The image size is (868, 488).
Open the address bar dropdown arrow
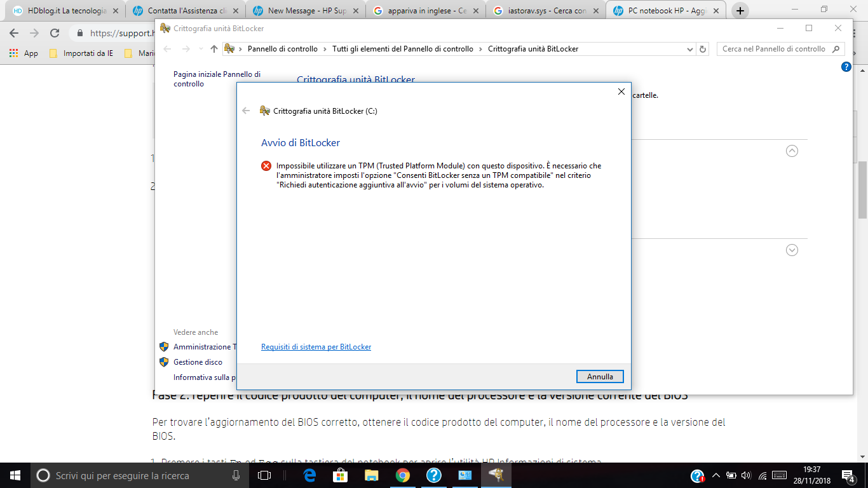[x=690, y=48]
